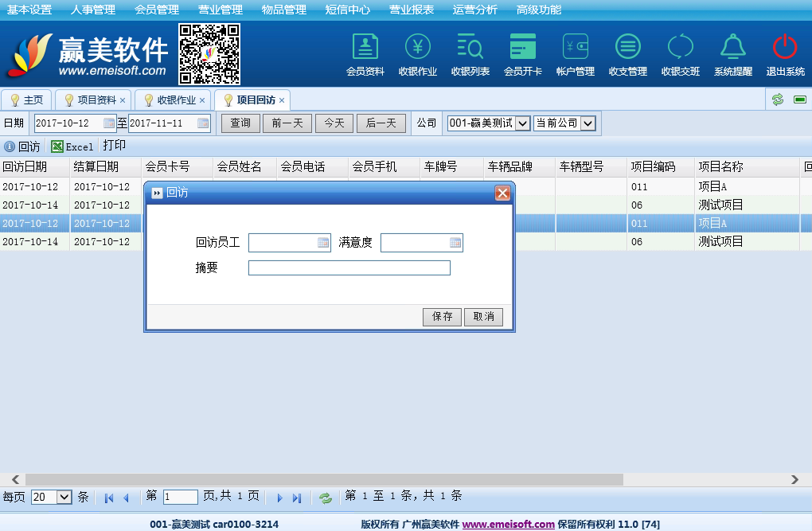The image size is (812, 531).
Task: Click the 收银作业 cashier icon
Action: (418, 48)
